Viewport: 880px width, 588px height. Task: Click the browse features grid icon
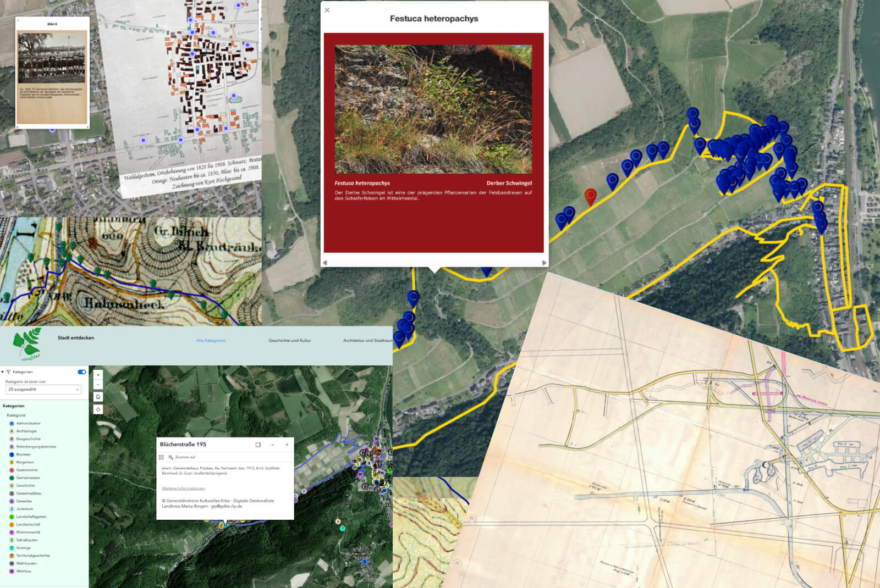tap(161, 457)
